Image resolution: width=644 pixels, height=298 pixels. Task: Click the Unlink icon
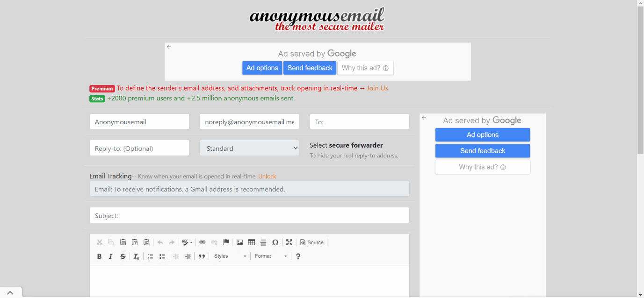[214, 242]
